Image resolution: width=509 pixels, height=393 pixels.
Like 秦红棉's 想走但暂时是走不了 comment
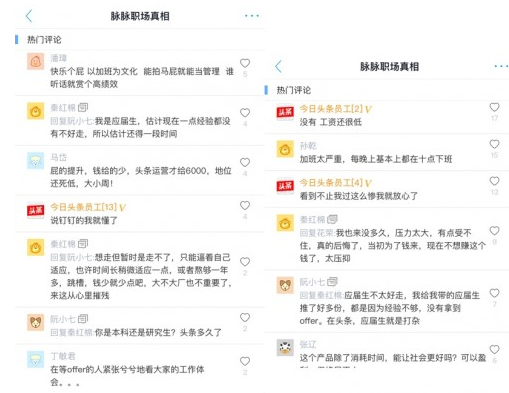[245, 262]
